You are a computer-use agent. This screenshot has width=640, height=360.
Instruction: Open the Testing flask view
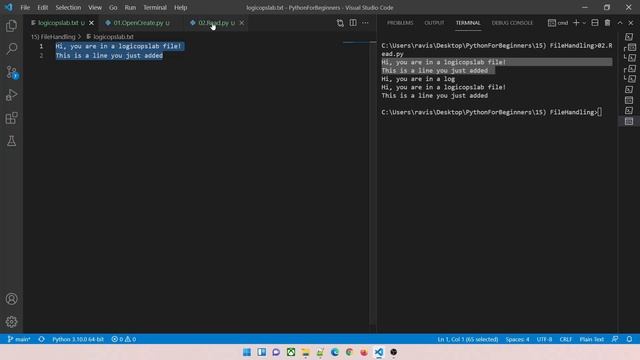click(11, 141)
